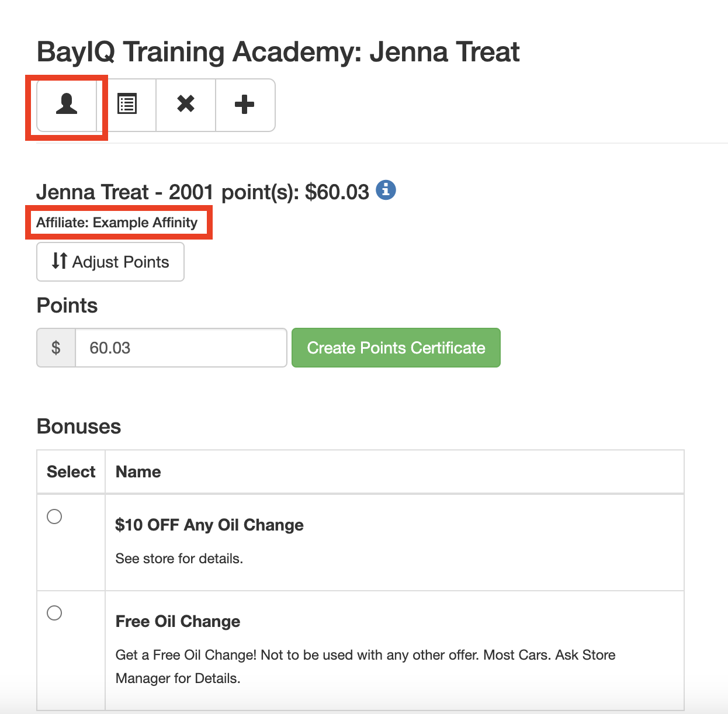This screenshot has height=714, width=728.
Task: Click the Create Points Certificate button
Action: pyautogui.click(x=396, y=348)
